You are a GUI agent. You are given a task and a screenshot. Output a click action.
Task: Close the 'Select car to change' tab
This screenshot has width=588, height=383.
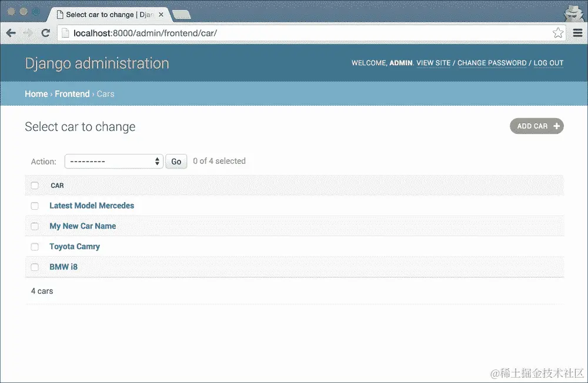point(161,15)
